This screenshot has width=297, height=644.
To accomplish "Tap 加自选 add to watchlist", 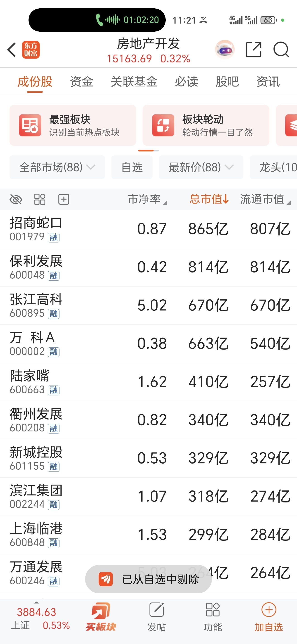I will (269, 617).
